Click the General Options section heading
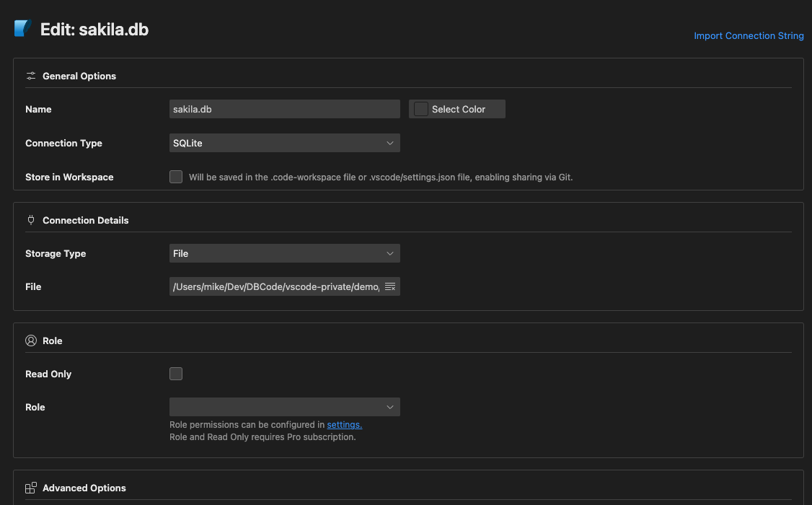This screenshot has height=505, width=812. pyautogui.click(x=79, y=76)
